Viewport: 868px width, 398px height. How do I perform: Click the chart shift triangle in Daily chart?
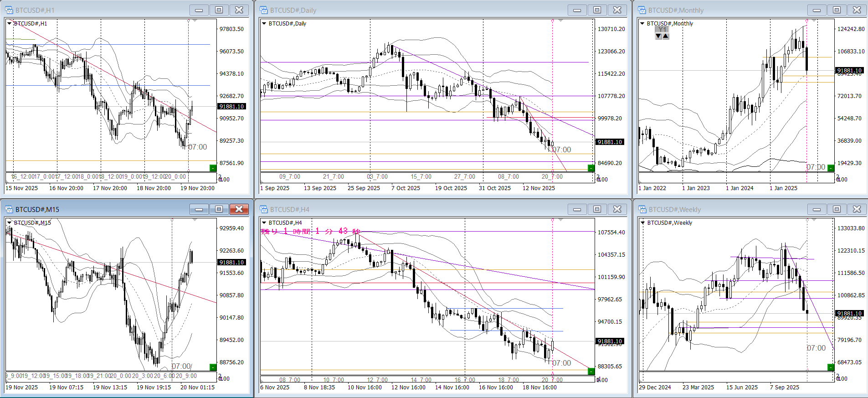(x=561, y=21)
